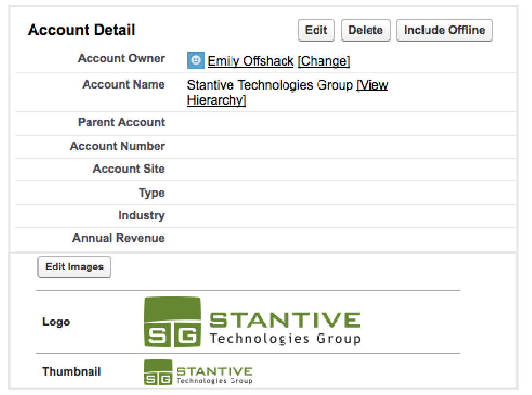
Task: Open the Emily Offshack owner link
Action: (x=250, y=61)
